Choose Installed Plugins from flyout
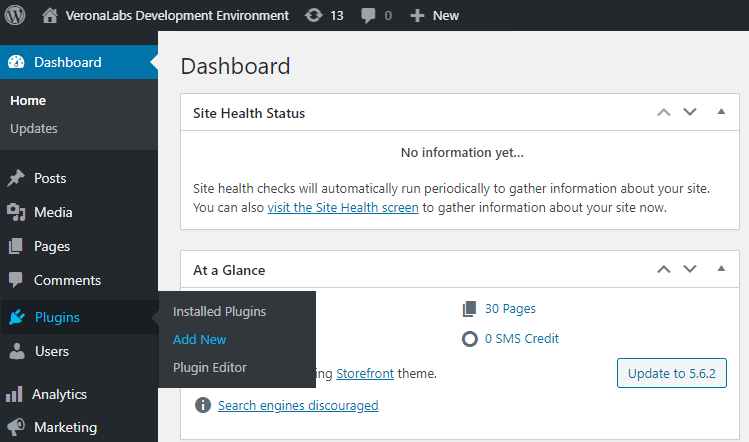The height and width of the screenshot is (442, 749). [219, 312]
